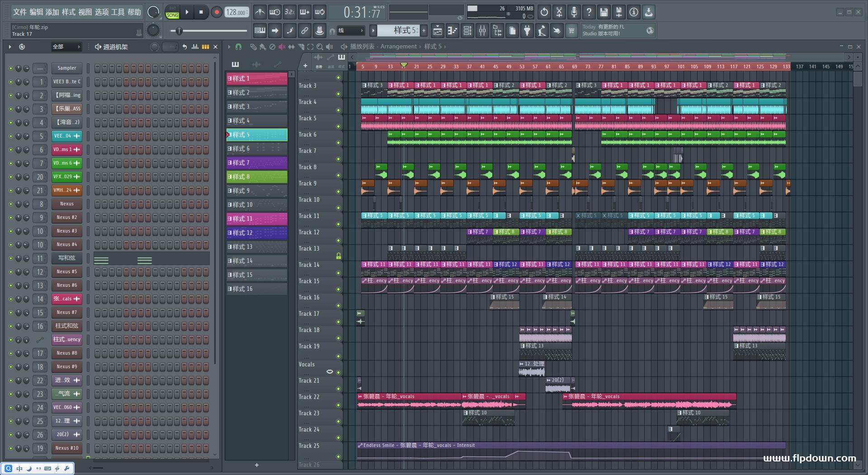Open the mixer window icon

coord(482,31)
